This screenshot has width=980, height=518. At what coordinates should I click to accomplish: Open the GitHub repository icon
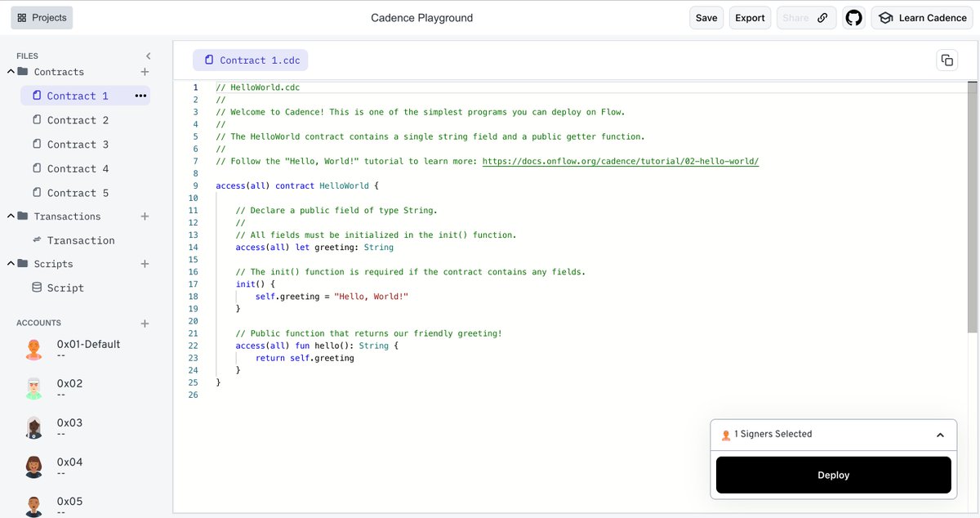(x=854, y=18)
